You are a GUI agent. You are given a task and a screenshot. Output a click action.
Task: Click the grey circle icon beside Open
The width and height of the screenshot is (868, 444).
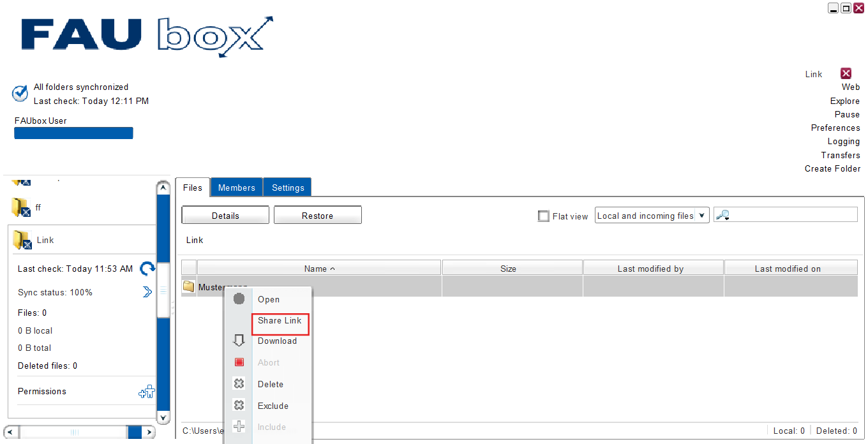(239, 299)
